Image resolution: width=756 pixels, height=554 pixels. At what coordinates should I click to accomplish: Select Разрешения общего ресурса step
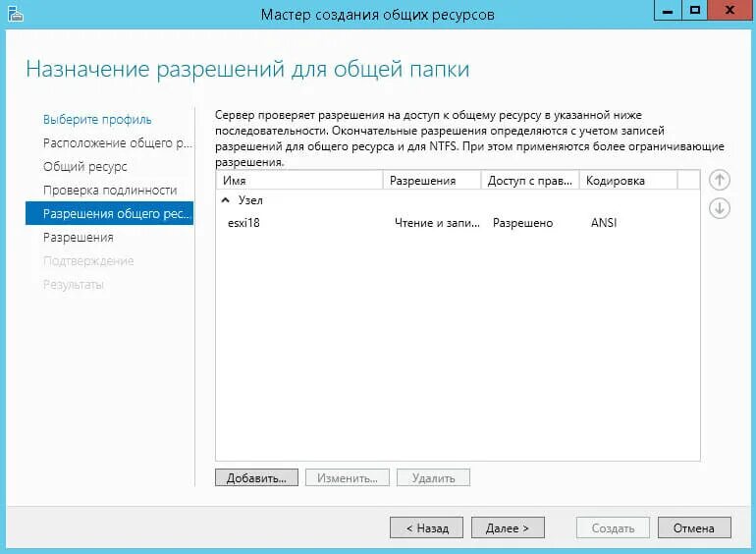[109, 213]
